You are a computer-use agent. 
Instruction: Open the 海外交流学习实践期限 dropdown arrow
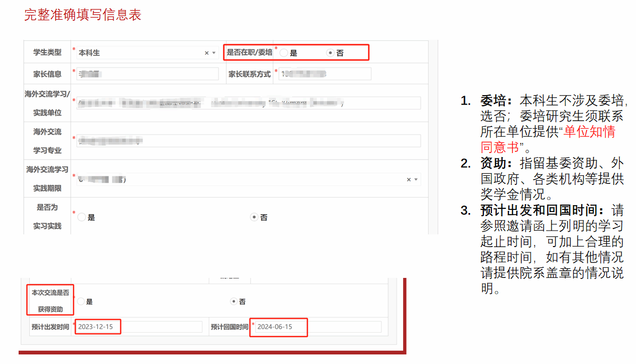[x=416, y=180]
